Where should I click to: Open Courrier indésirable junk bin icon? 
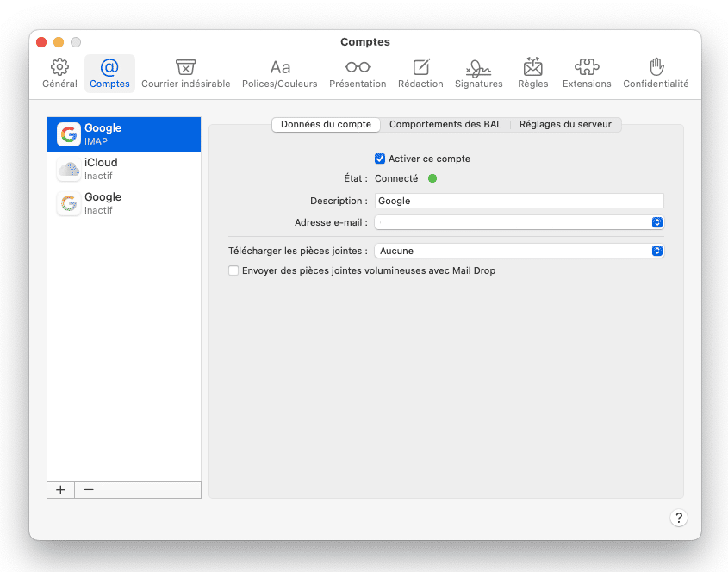tap(186, 67)
